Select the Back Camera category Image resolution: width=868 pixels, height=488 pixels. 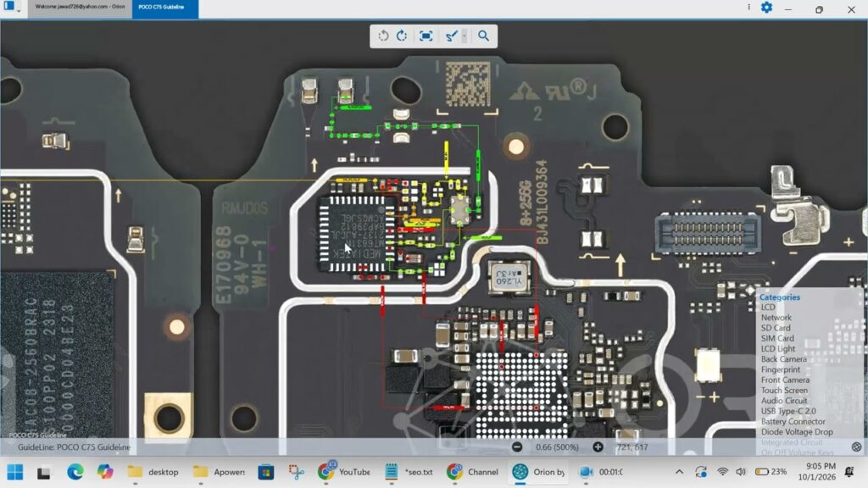(x=783, y=359)
